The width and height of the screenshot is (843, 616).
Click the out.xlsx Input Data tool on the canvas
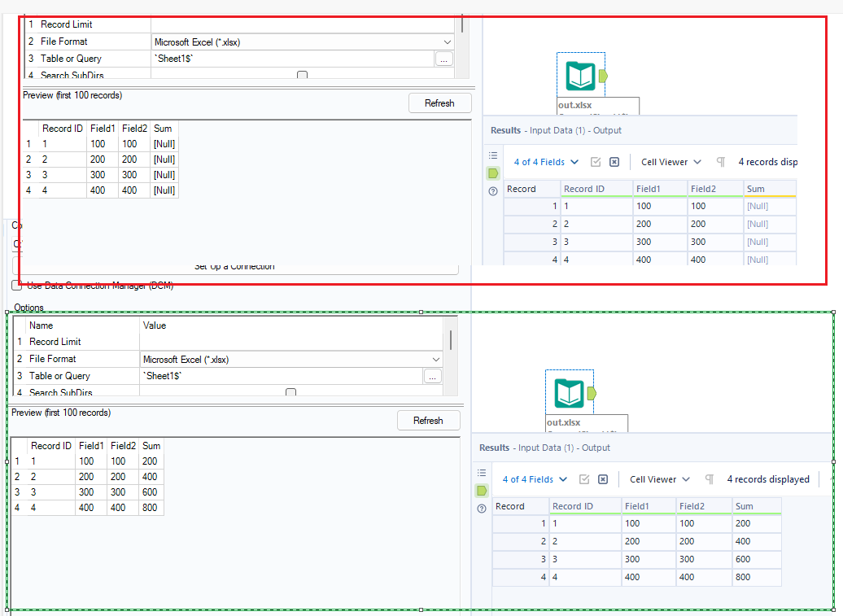580,77
